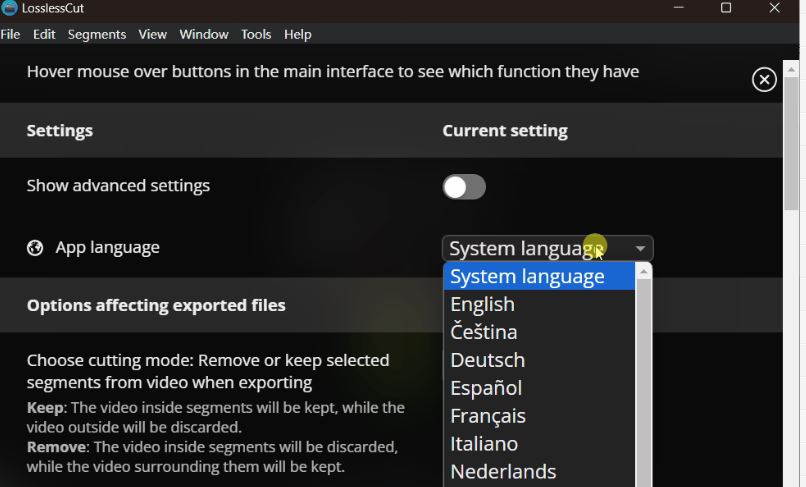The height and width of the screenshot is (487, 806).
Task: Close the settings panel with the X icon
Action: 764,80
